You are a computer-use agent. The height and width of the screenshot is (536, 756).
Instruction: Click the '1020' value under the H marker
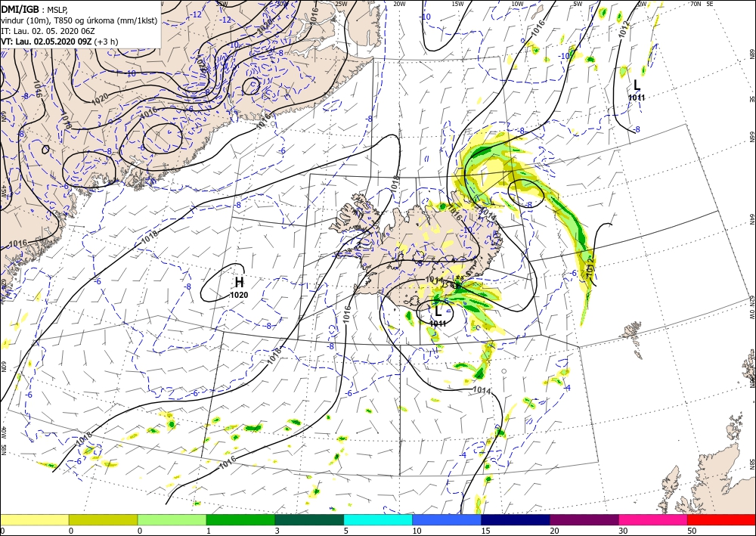point(239,295)
